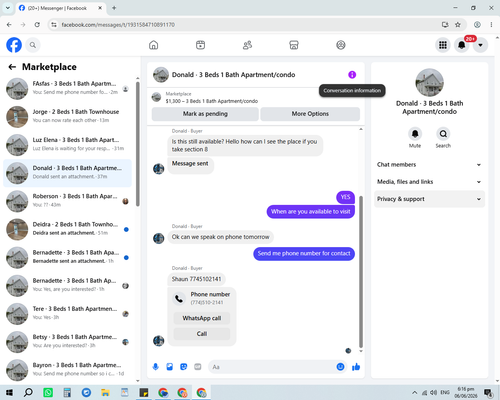Search in conversation using magnifier icon
The height and width of the screenshot is (400, 500).
pyautogui.click(x=443, y=134)
